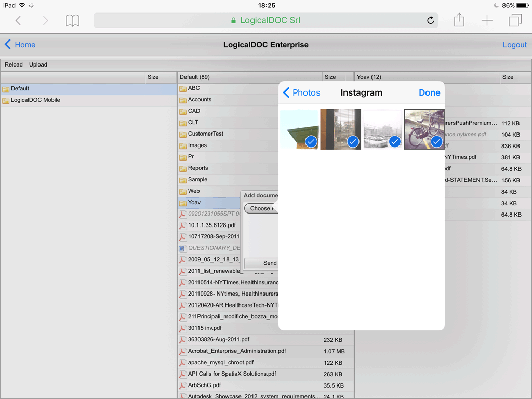Select Yoav folder row
This screenshot has height=399, width=532.
click(x=209, y=203)
